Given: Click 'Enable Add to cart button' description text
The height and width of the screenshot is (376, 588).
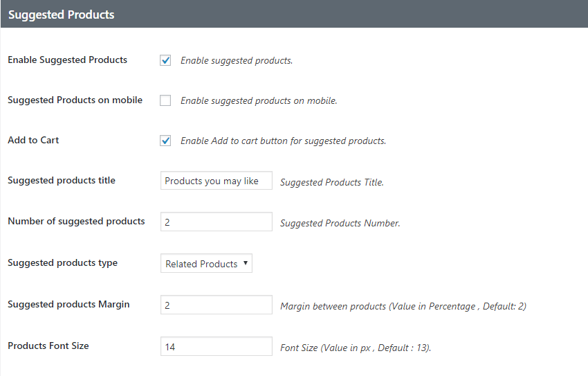Looking at the screenshot, I should coord(283,141).
